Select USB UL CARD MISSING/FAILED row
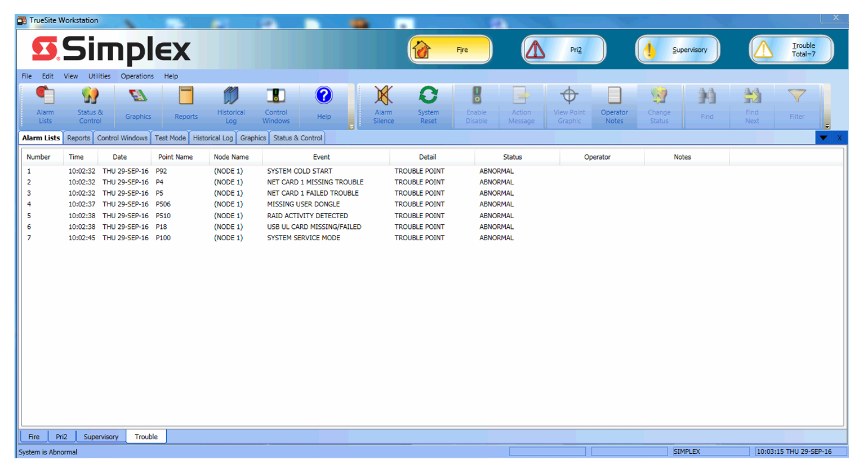The width and height of the screenshot is (868, 469). point(433,227)
